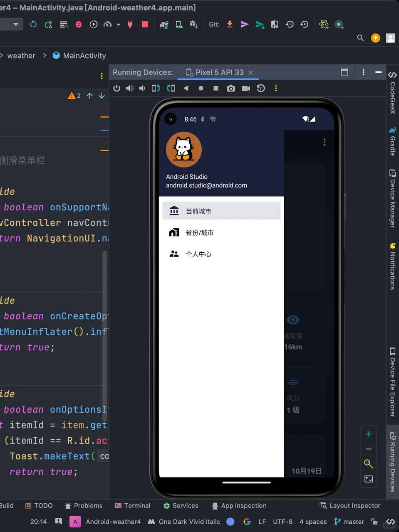Click the Git update project arrow
399x532 pixels.
click(230, 24)
